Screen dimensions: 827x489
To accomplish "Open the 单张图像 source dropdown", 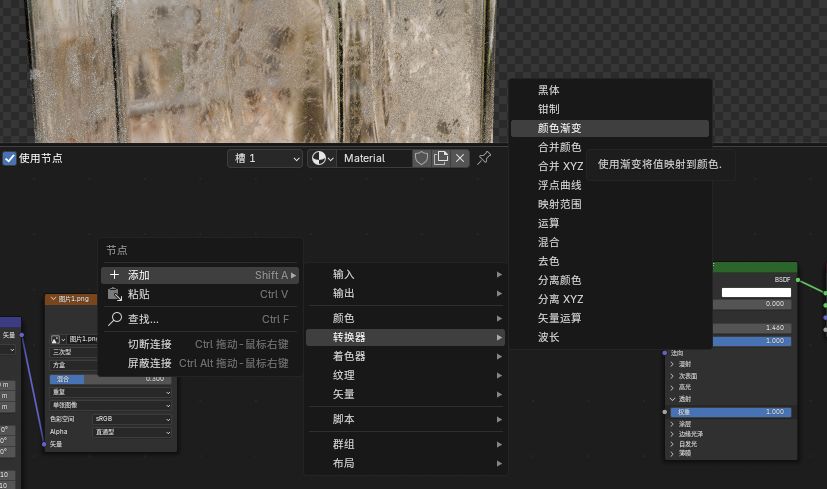I will tap(111, 406).
